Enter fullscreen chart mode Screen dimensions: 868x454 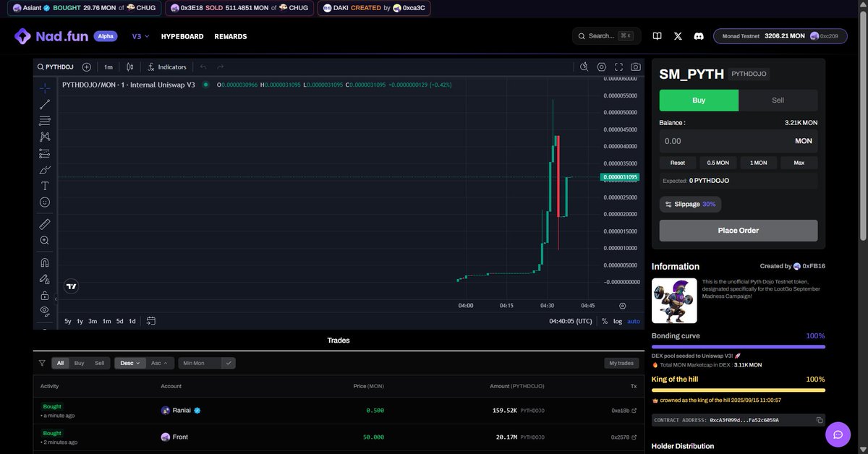pyautogui.click(x=618, y=67)
